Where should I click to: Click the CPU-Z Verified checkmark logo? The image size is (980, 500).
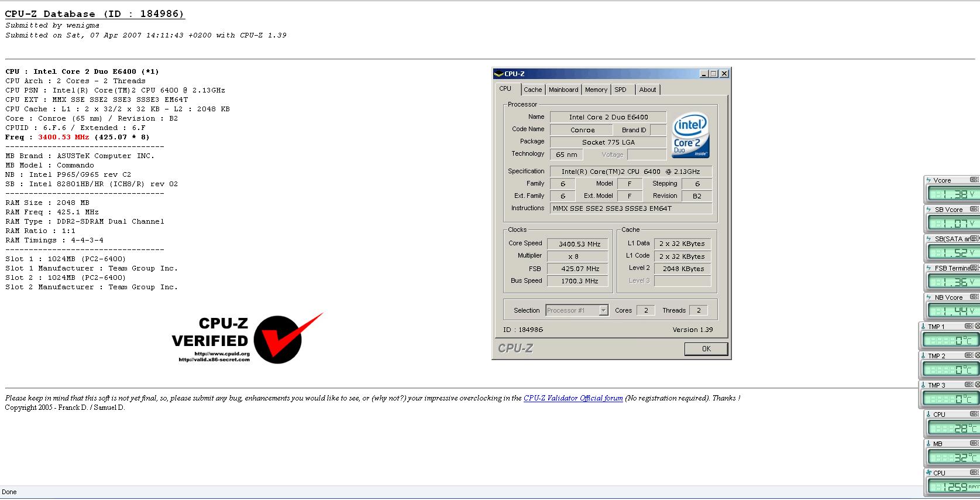pyautogui.click(x=288, y=338)
